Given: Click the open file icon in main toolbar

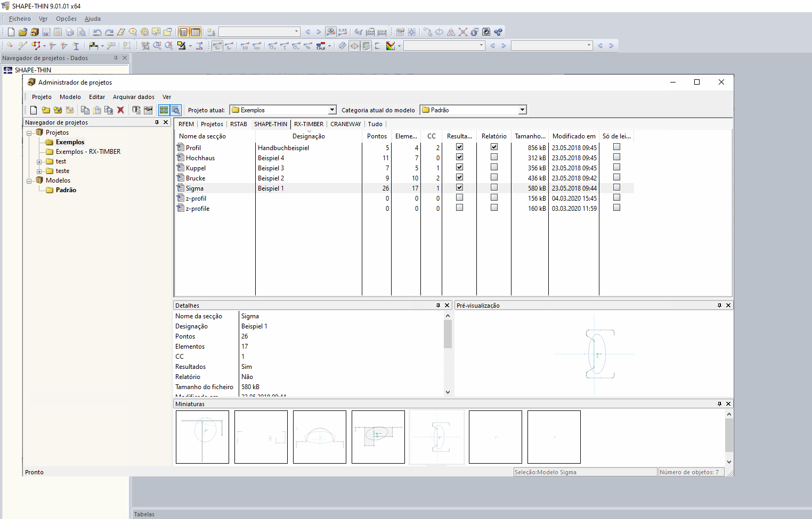Looking at the screenshot, I should tap(23, 32).
